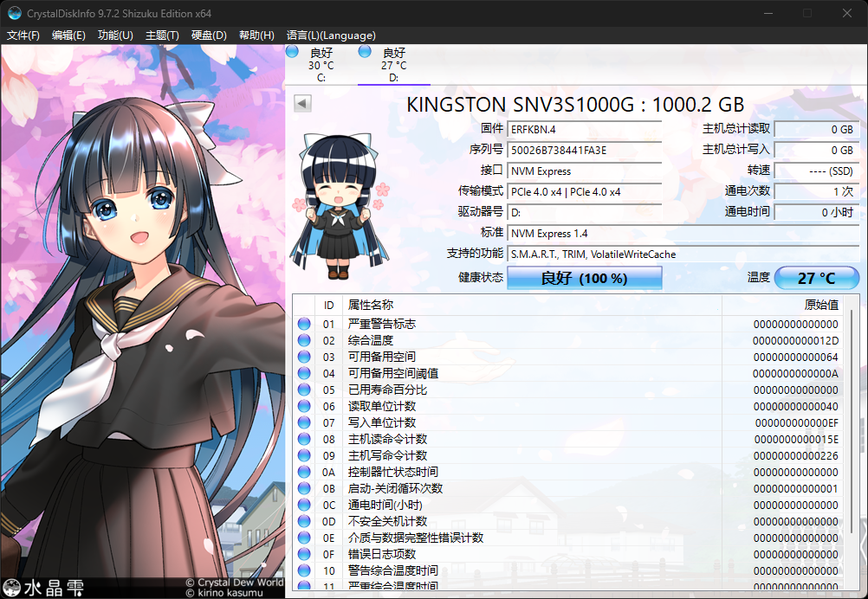This screenshot has height=599, width=868.
Task: Click status icon for 0B 启动-关闭循环次数
Action: pyautogui.click(x=304, y=488)
